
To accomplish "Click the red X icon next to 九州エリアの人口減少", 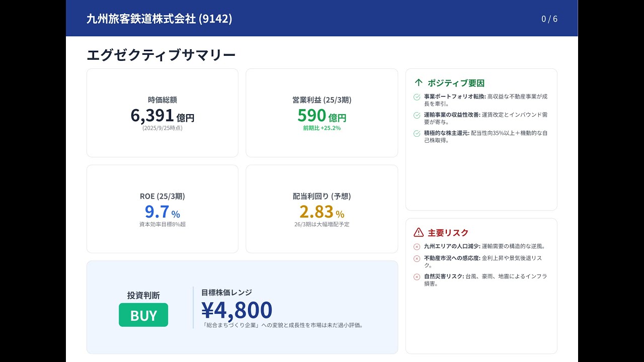I will click(x=417, y=246).
